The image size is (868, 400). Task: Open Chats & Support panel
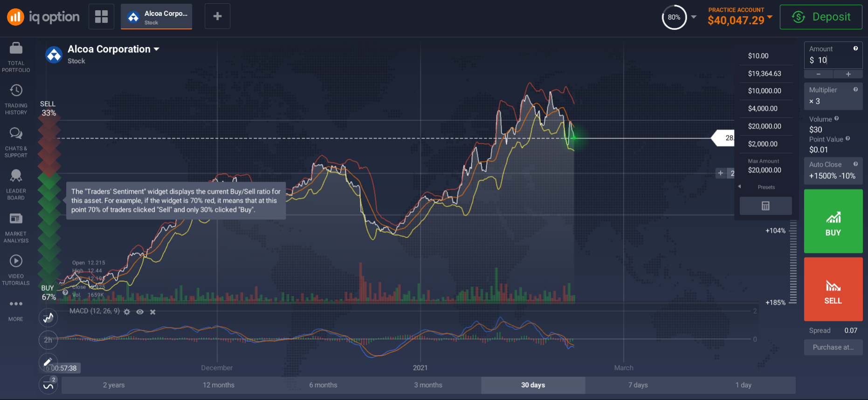coord(16,142)
